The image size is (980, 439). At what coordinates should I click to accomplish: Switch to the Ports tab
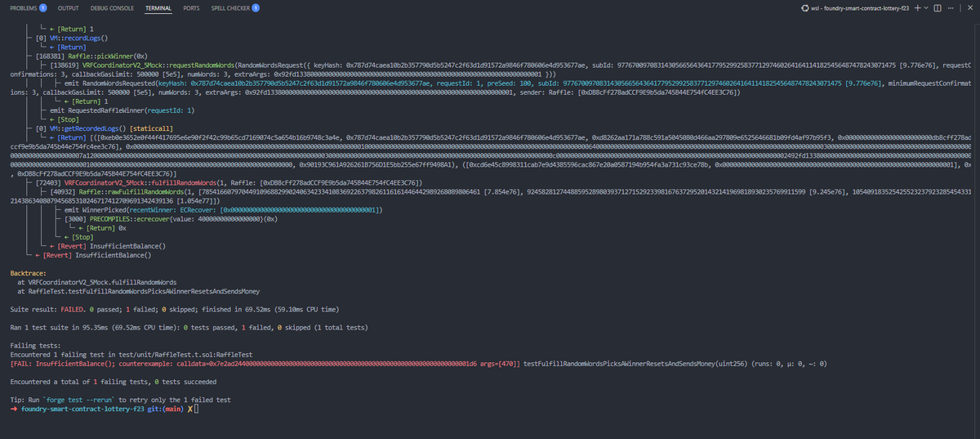(x=192, y=8)
